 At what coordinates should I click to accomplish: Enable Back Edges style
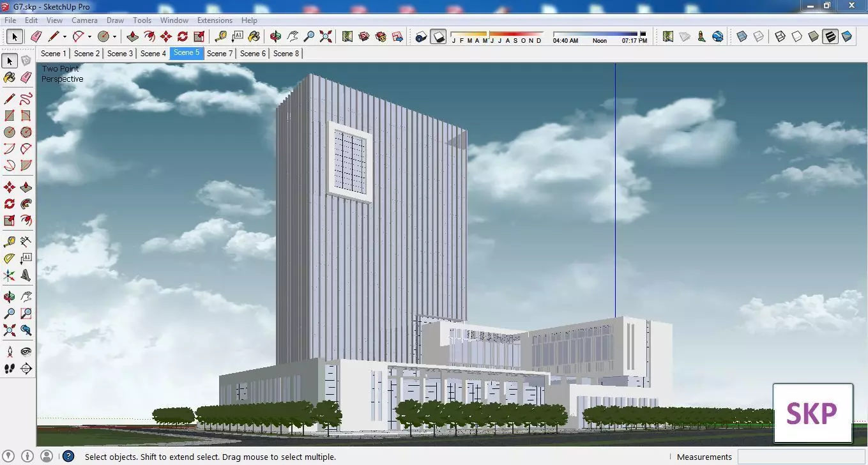[759, 36]
